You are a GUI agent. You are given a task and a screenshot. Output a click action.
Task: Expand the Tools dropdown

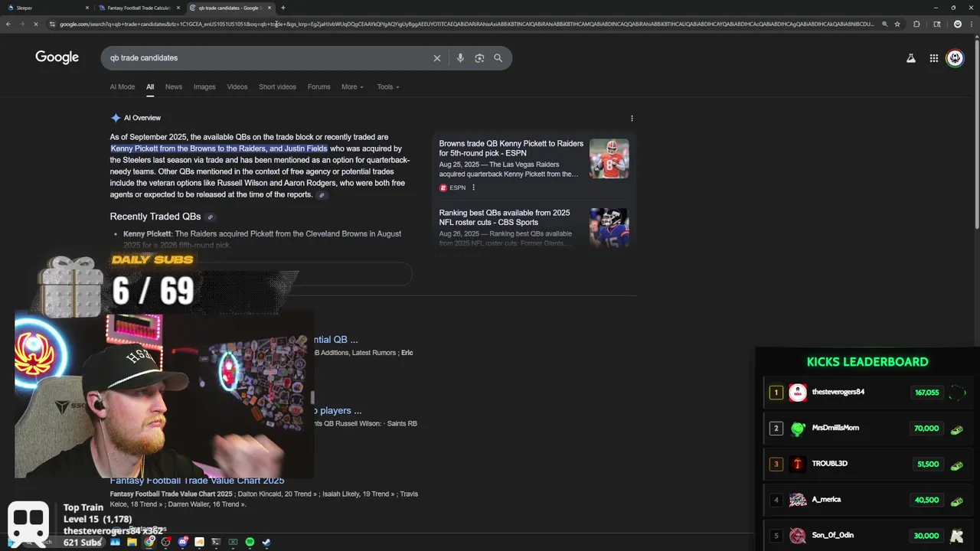tap(388, 86)
